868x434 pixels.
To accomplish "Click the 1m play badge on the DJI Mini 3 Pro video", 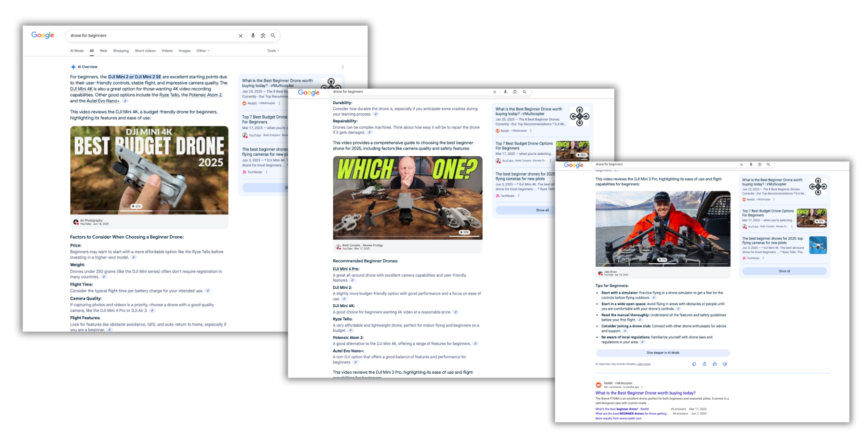I will tap(663, 259).
